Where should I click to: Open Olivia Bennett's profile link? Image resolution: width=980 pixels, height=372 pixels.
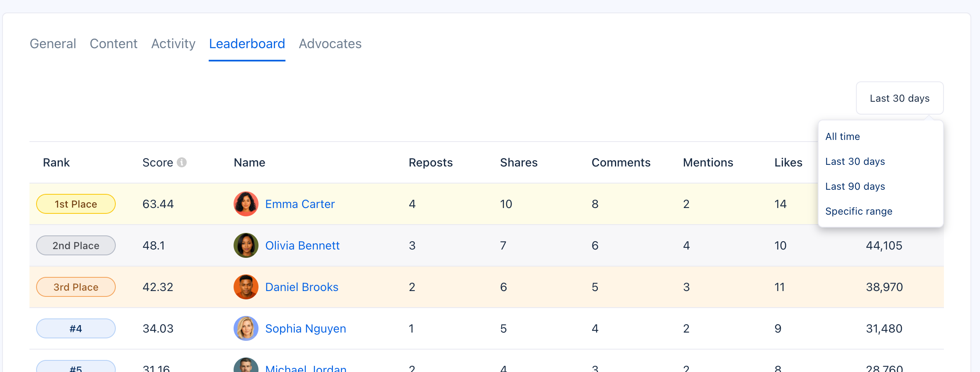tap(302, 245)
